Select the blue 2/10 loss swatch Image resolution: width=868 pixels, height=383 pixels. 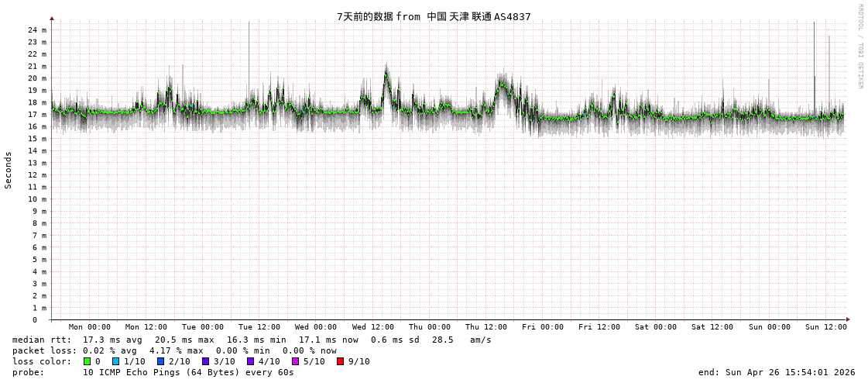tap(160, 361)
